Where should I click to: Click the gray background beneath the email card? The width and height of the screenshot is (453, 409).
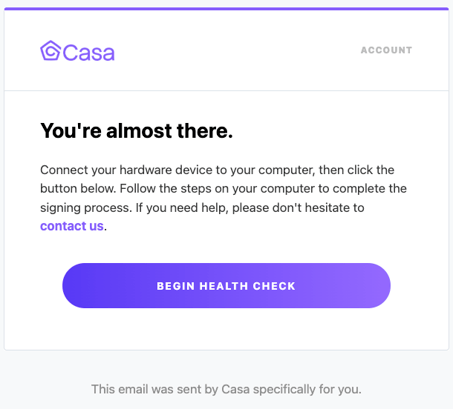(226, 365)
